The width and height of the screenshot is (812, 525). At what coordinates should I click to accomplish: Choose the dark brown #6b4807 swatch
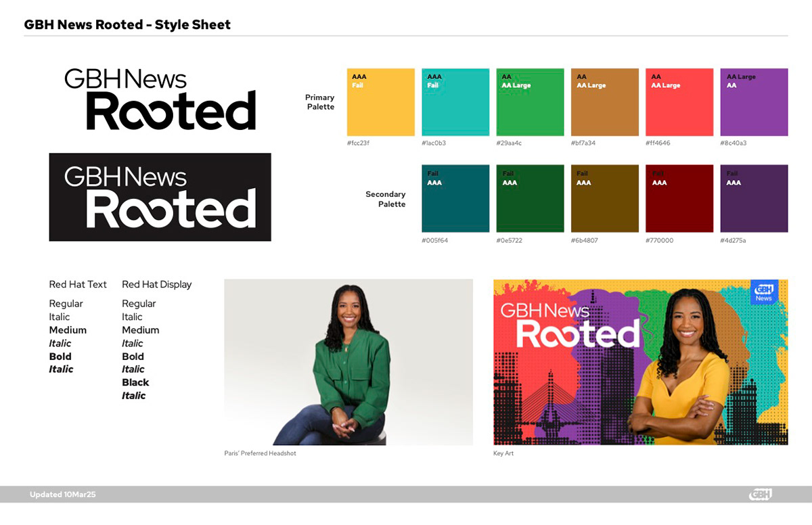605,199
